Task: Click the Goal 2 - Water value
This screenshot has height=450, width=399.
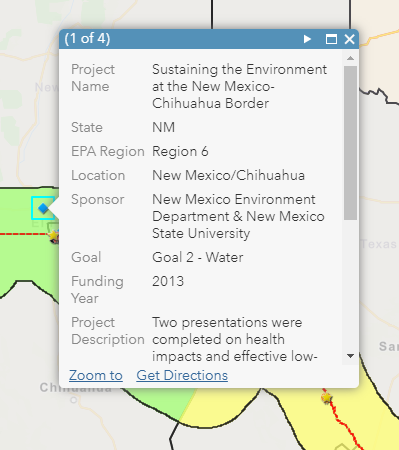Action: pos(198,257)
